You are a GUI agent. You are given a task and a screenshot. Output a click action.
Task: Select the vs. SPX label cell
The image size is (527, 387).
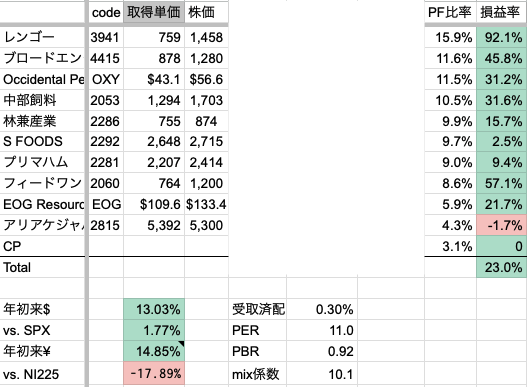click(42, 330)
